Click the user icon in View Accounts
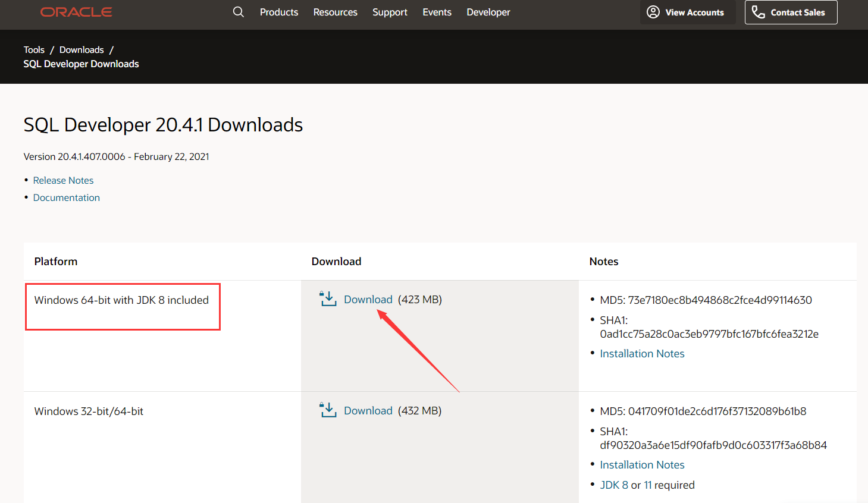The height and width of the screenshot is (503, 868). [x=653, y=12]
